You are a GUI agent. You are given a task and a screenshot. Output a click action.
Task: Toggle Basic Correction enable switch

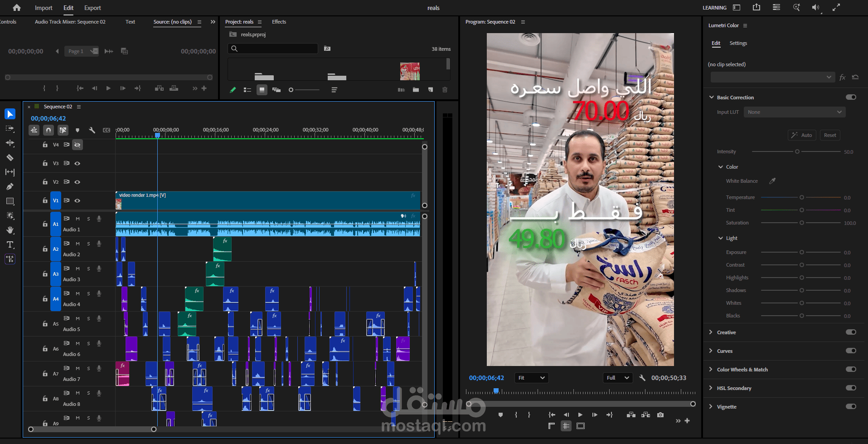(x=851, y=97)
